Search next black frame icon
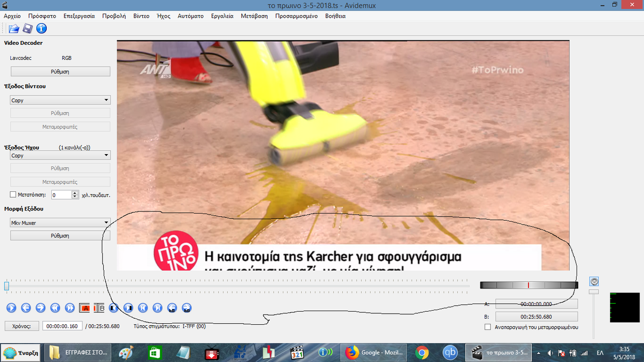The height and width of the screenshot is (362, 644). (x=128, y=308)
